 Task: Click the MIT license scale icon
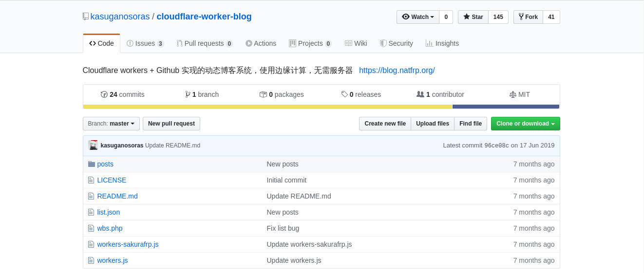click(512, 94)
